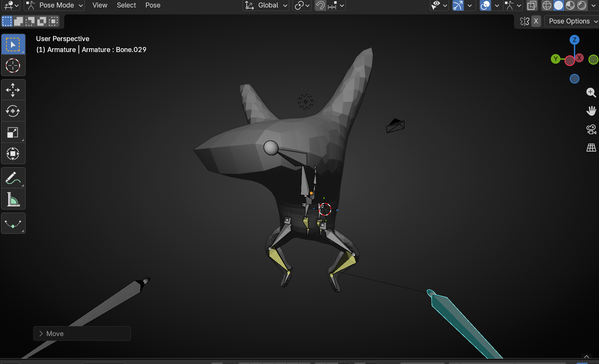Select the Scale tool

(13, 132)
